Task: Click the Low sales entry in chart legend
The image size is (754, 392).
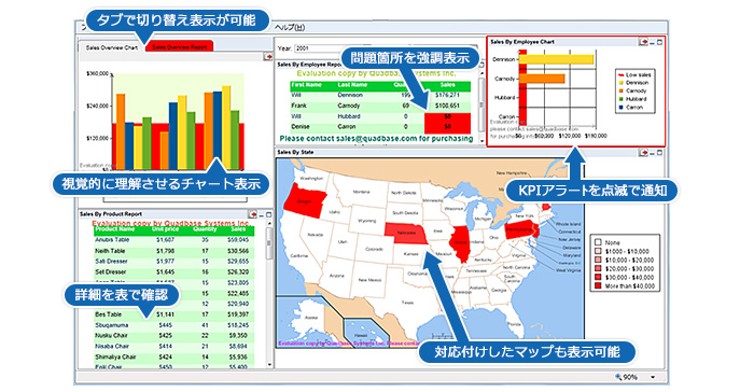Action: pos(635,75)
